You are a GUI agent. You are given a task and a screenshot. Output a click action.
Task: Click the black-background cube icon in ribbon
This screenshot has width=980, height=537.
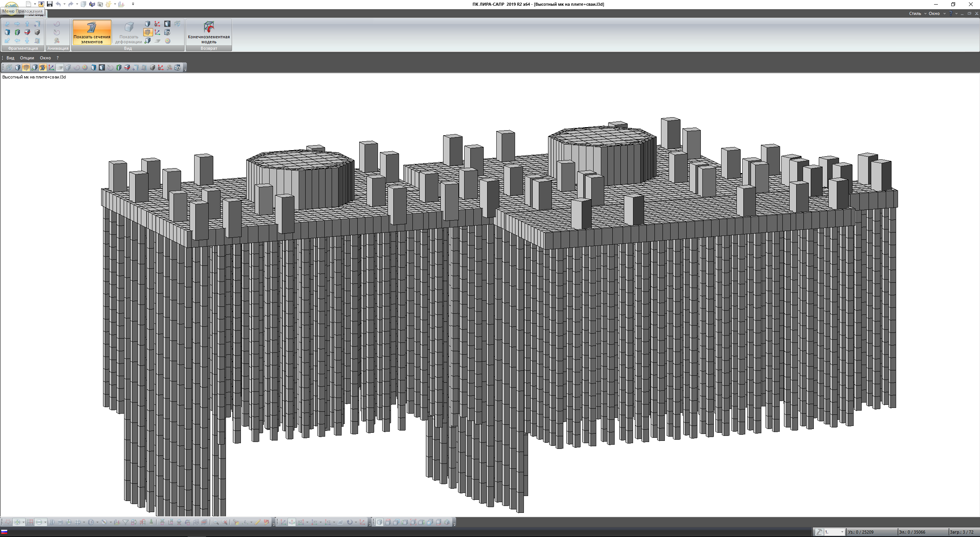[167, 24]
